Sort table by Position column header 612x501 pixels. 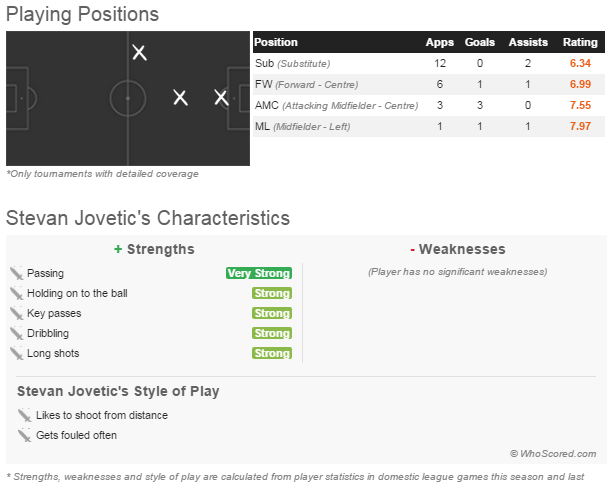(x=276, y=43)
